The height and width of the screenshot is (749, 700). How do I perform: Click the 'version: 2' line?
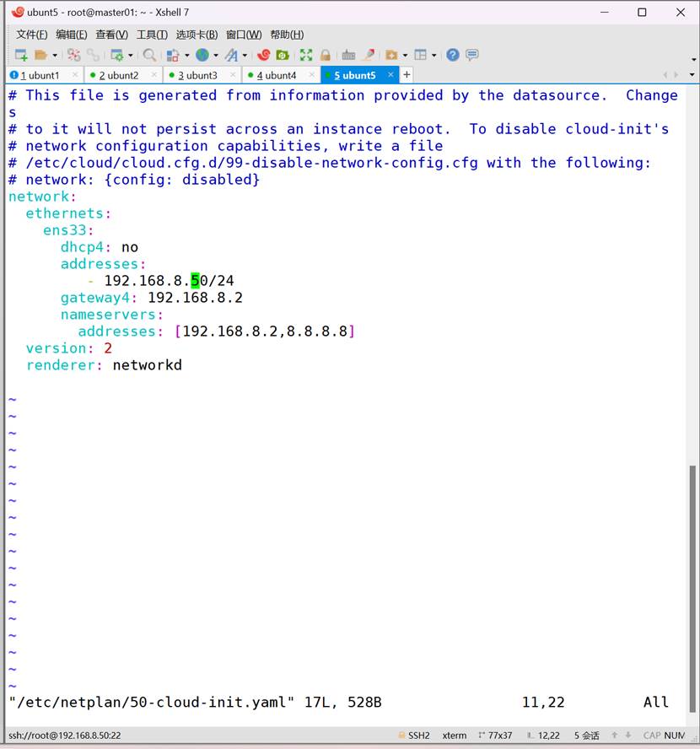(69, 348)
